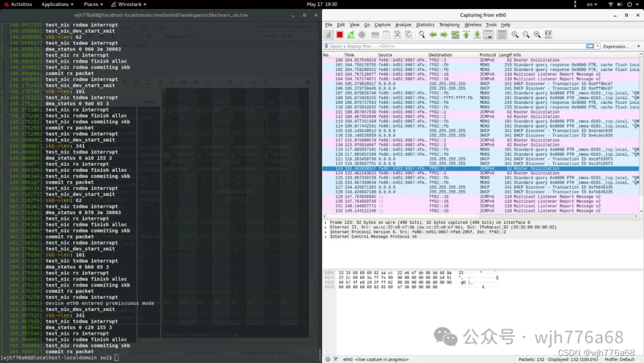
Task: Open the View menu
Action: (354, 24)
